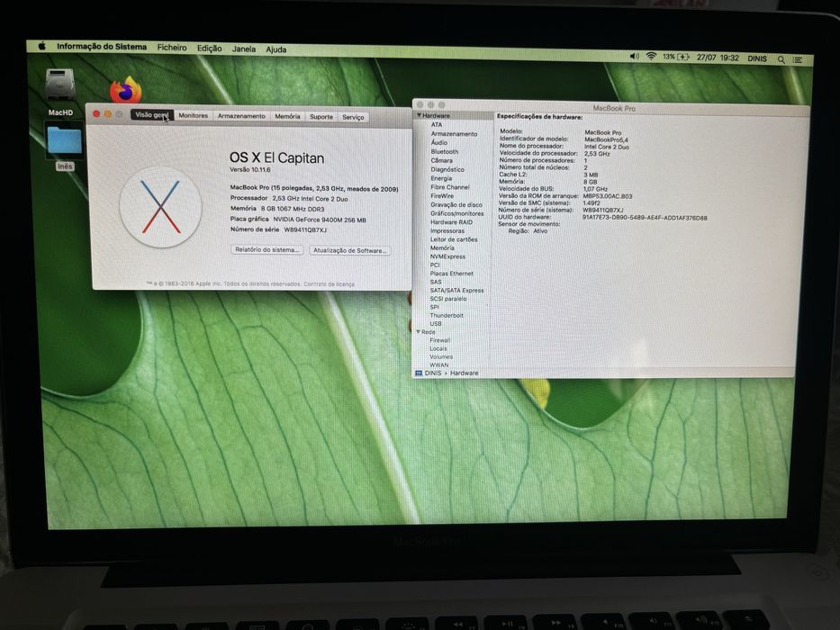
Task: Select Hardware RAID in the sidebar
Action: (451, 221)
